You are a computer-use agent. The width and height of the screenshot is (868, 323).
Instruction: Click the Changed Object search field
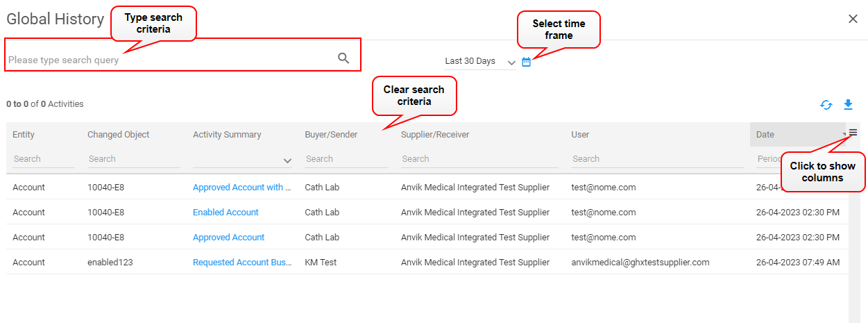point(133,159)
